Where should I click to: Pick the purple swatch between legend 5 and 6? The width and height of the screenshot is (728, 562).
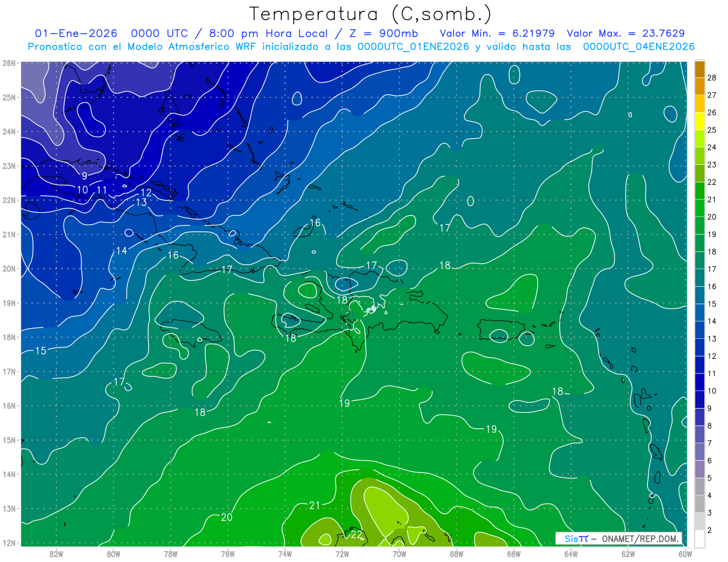pos(700,469)
